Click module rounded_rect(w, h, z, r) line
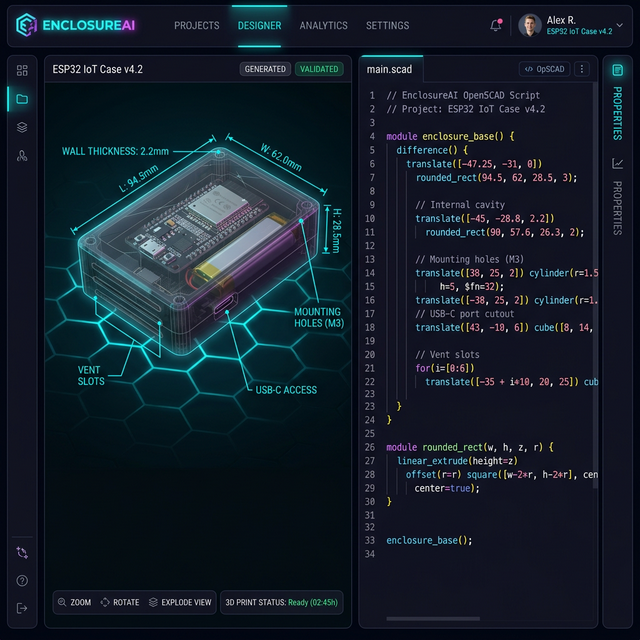Image resolution: width=640 pixels, height=640 pixels. 470,447
